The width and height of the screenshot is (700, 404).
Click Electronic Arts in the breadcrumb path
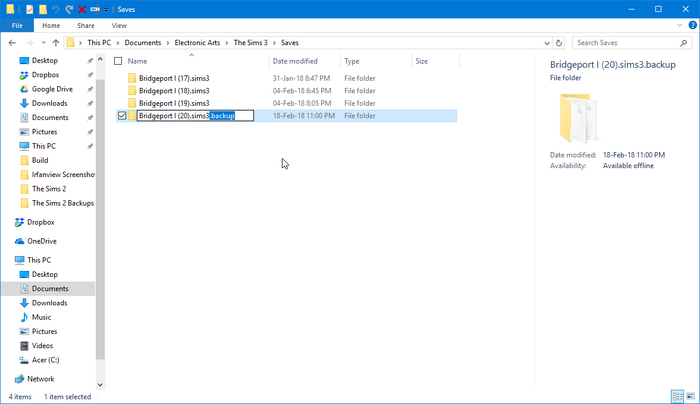click(197, 43)
